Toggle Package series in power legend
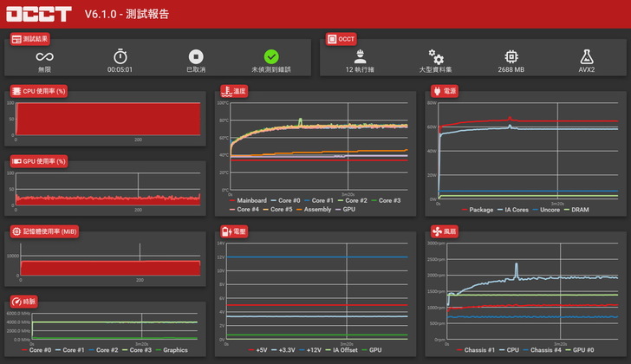This screenshot has height=364, width=631. click(x=478, y=210)
